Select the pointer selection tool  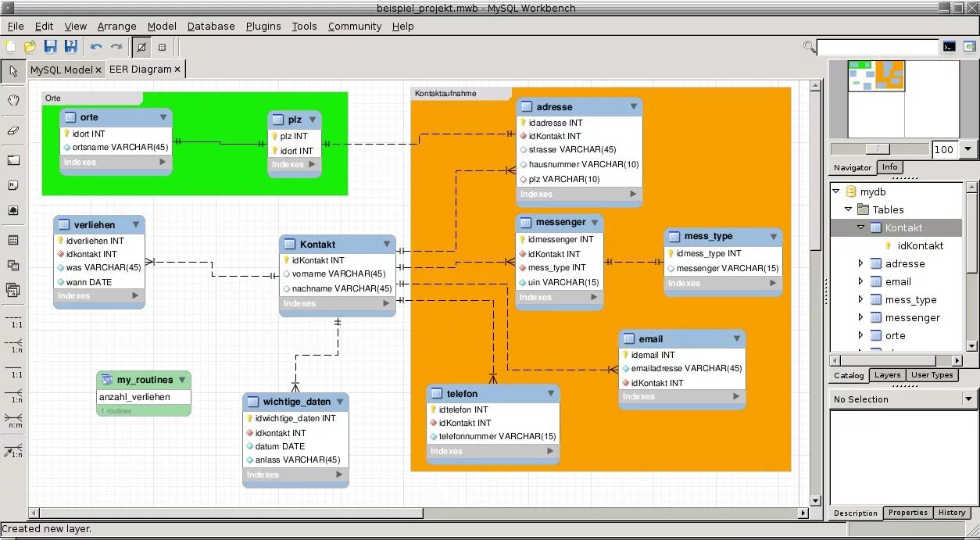point(13,71)
